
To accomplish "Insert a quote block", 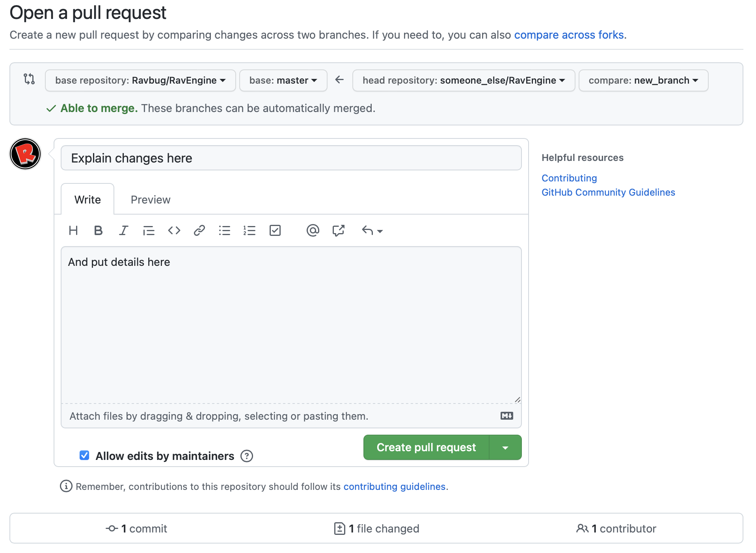I will (x=149, y=230).
